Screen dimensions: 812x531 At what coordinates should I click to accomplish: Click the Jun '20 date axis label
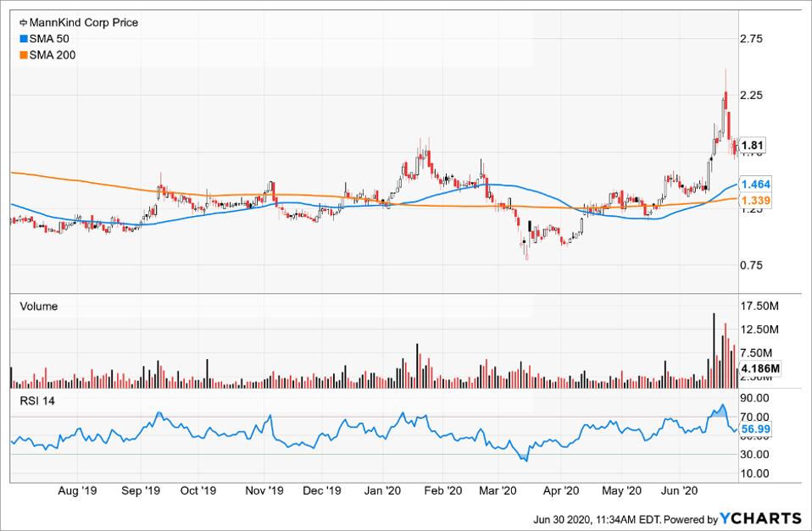680,490
